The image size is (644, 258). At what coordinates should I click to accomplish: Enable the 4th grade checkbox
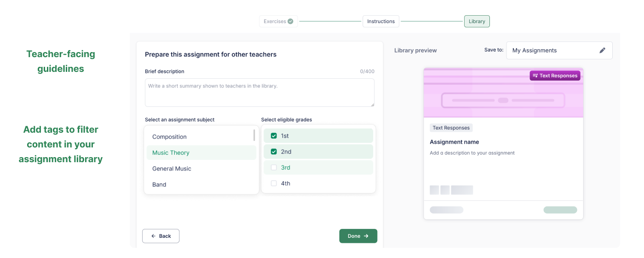[274, 183]
